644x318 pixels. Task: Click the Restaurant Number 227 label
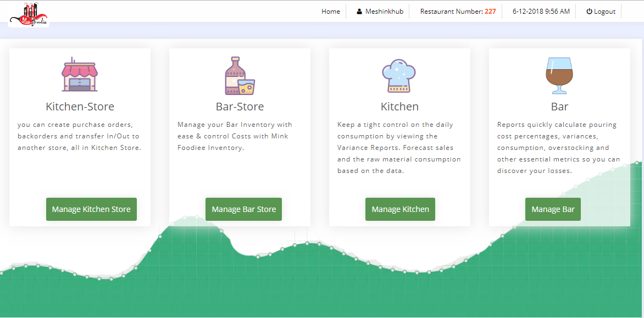pos(458,12)
